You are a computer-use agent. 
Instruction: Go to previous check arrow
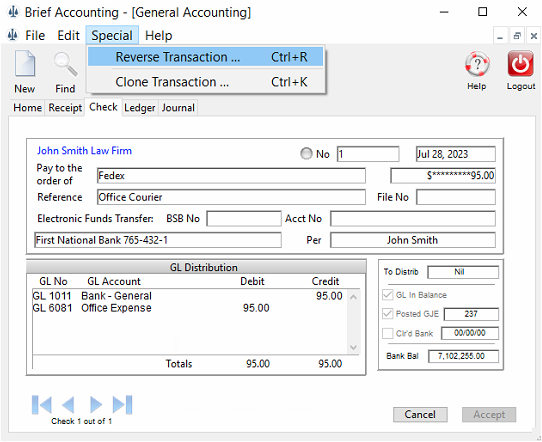(68, 404)
